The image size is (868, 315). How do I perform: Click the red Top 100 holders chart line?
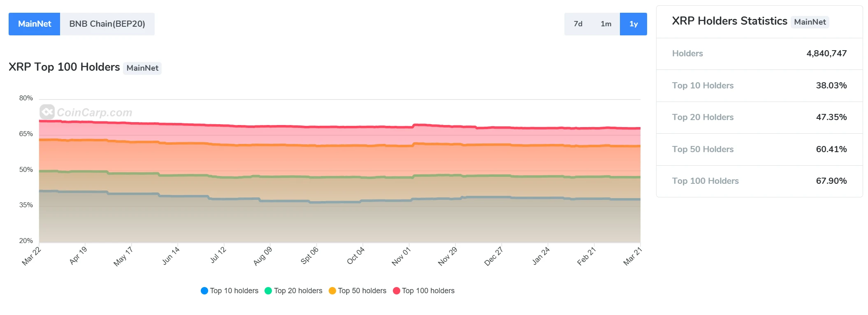pyautogui.click(x=329, y=126)
